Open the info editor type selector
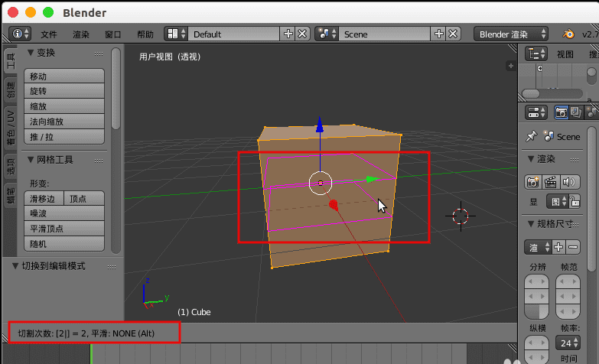 20,34
